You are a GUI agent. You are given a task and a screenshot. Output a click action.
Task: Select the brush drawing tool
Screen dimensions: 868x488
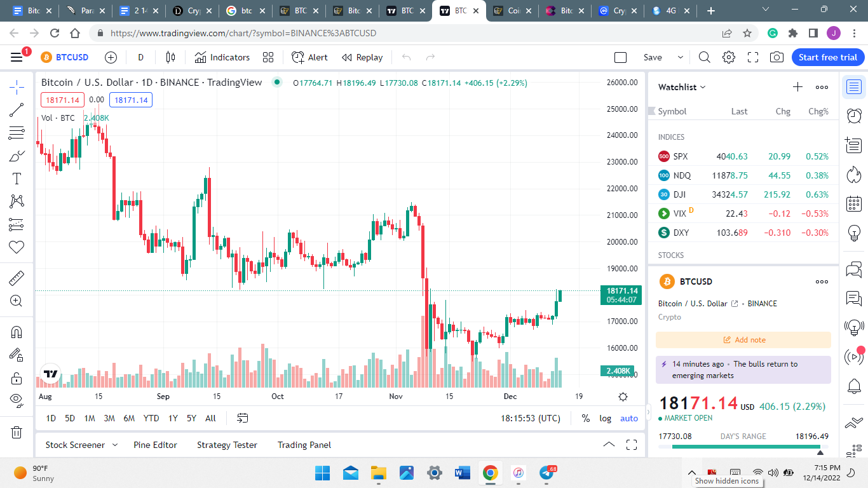point(17,156)
